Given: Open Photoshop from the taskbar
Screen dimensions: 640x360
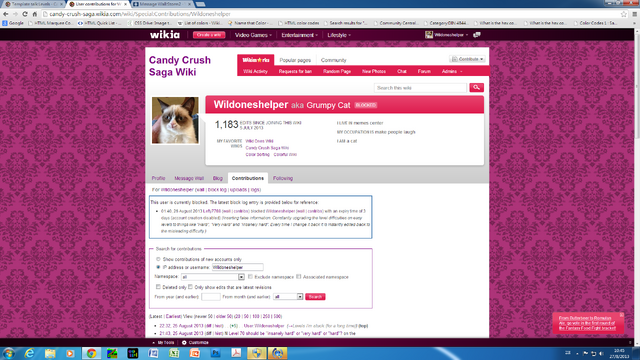Looking at the screenshot, I should pos(216,353).
